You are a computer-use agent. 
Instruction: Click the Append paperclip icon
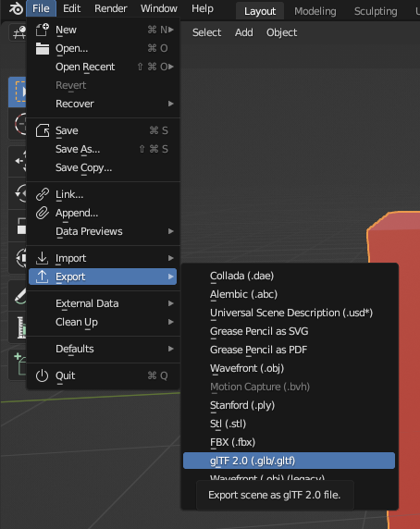[43, 213]
